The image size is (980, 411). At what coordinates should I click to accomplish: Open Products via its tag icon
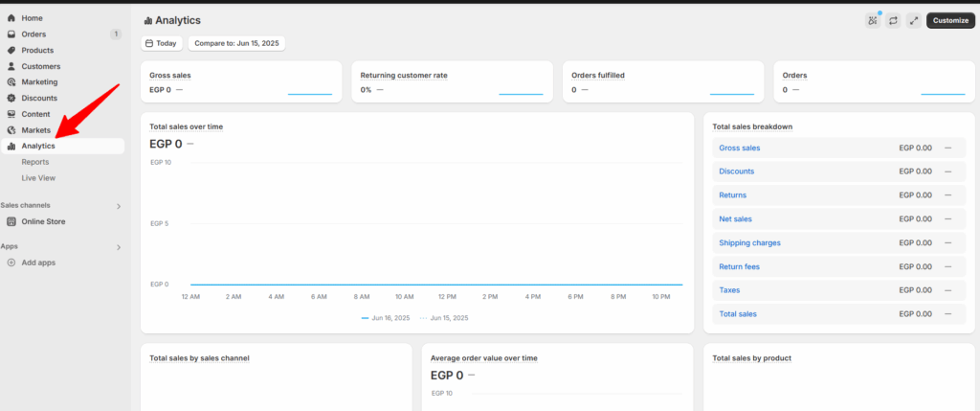(11, 50)
